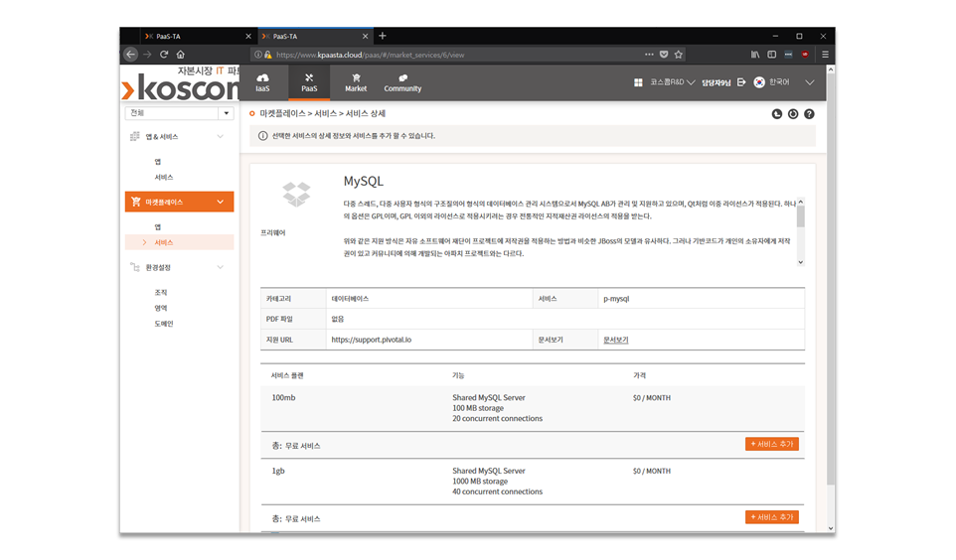This screenshot has width=956, height=560.
Task: Open the help question mark icon
Action: point(809,114)
